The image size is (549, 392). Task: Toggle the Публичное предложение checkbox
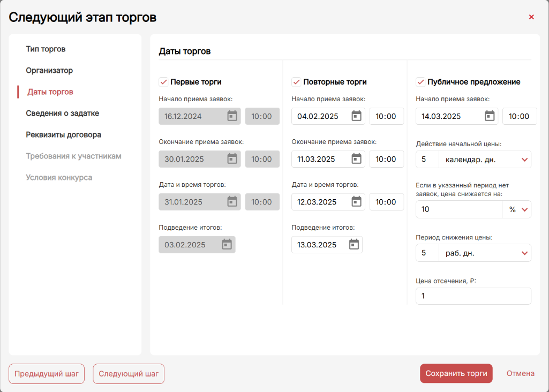click(x=420, y=82)
